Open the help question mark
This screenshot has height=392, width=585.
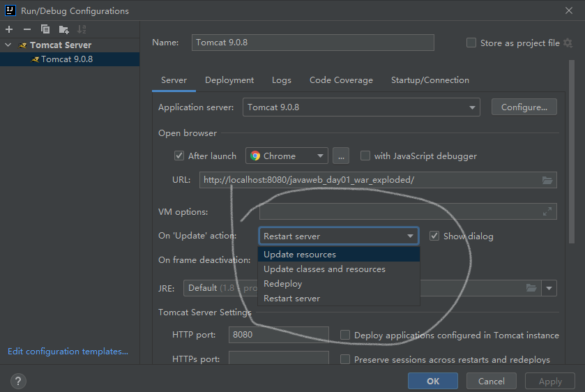point(18,381)
